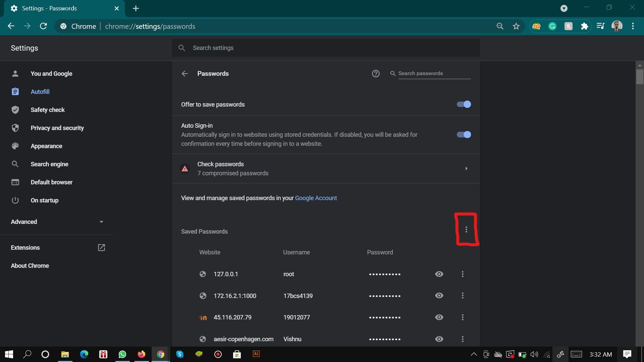The width and height of the screenshot is (644, 362).
Task: Follow the Google Account link
Action: click(x=316, y=198)
